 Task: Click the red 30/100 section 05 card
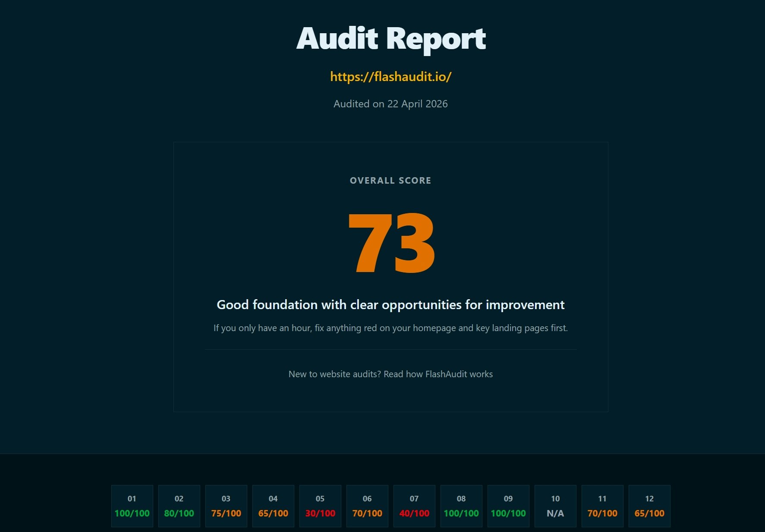(x=320, y=506)
